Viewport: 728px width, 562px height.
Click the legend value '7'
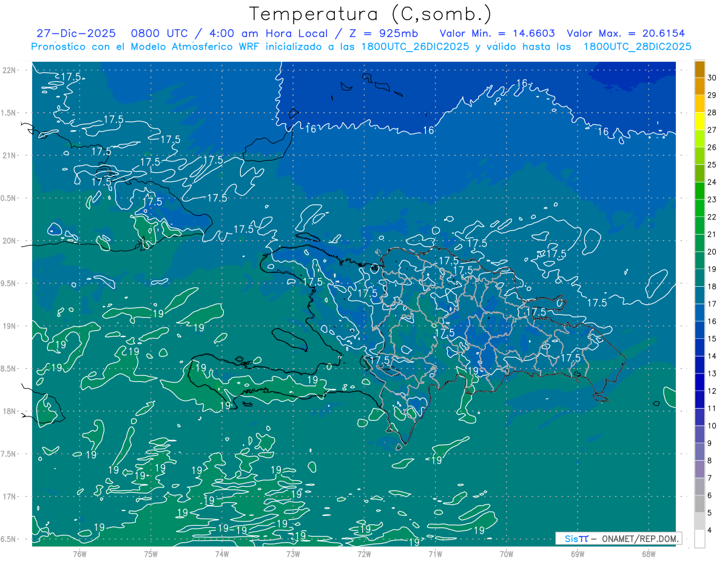click(710, 478)
